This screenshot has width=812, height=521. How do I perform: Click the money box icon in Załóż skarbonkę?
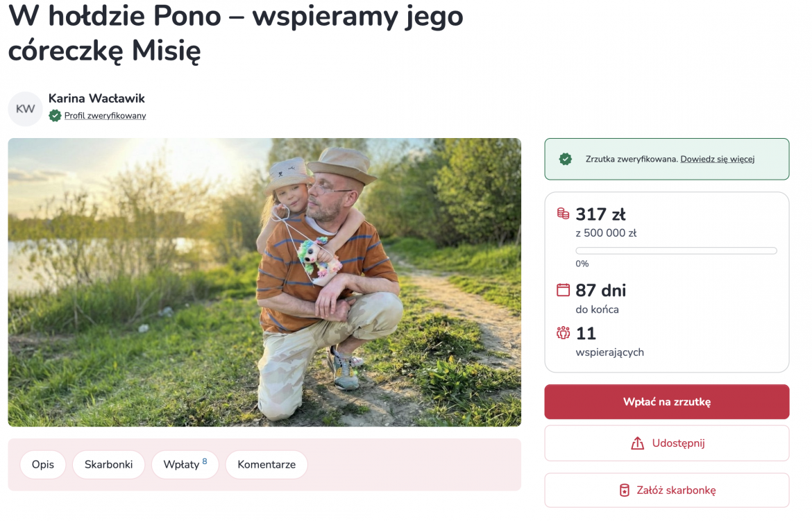click(x=625, y=490)
